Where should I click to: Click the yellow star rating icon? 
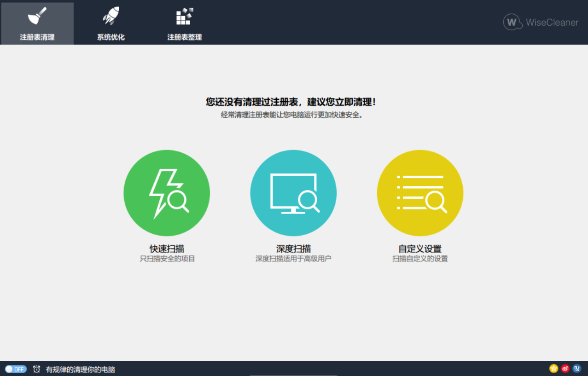[554, 368]
